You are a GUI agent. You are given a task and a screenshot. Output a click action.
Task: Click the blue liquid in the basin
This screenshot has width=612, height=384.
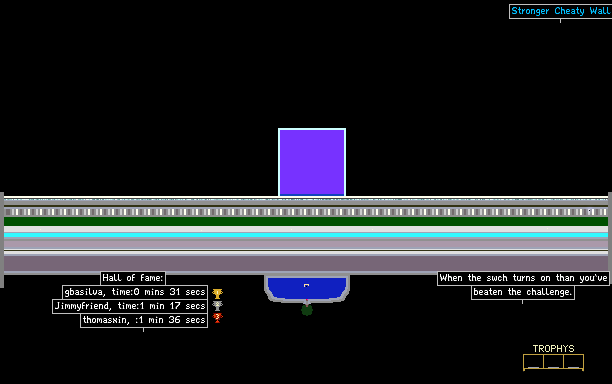point(307,288)
